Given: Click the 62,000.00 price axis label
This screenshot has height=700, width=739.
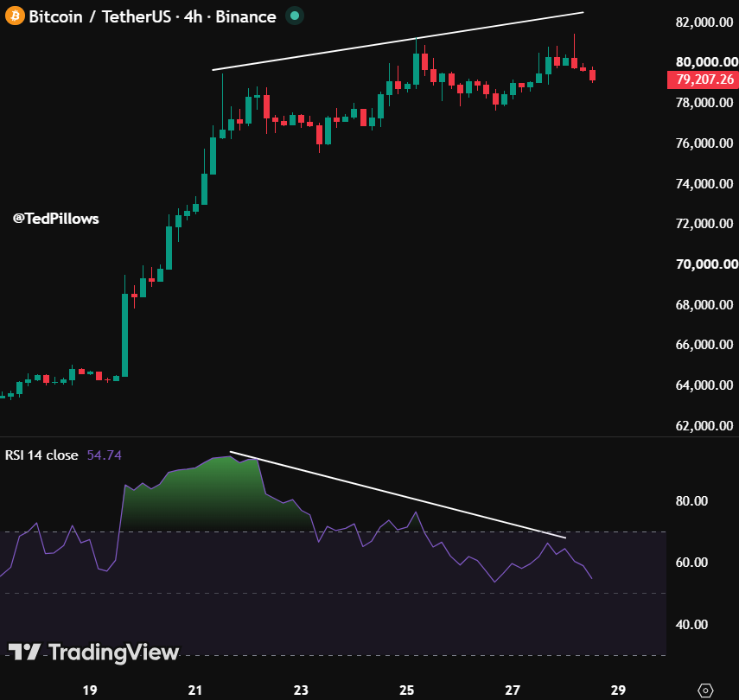Looking at the screenshot, I should pyautogui.click(x=704, y=426).
